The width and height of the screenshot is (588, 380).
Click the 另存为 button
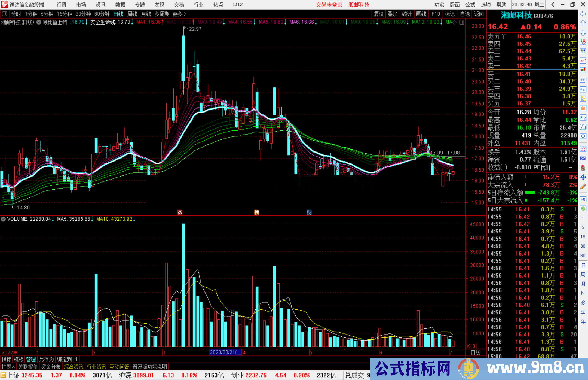click(x=46, y=359)
